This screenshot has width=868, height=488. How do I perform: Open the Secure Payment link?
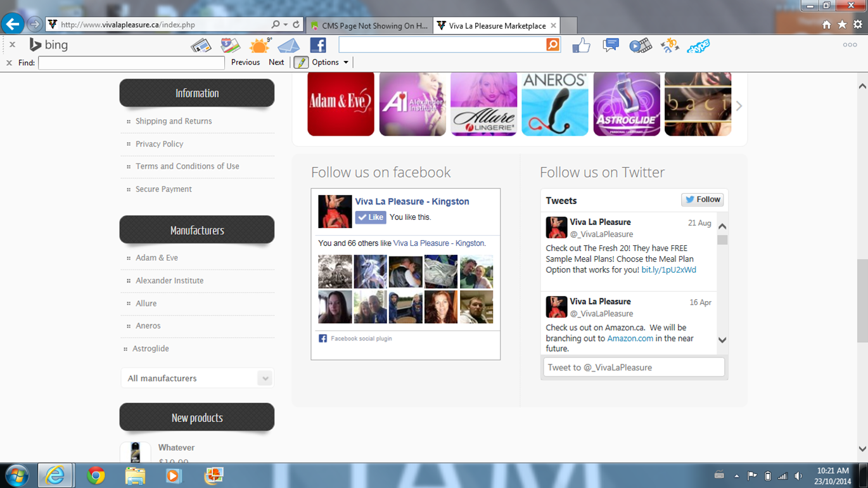163,189
